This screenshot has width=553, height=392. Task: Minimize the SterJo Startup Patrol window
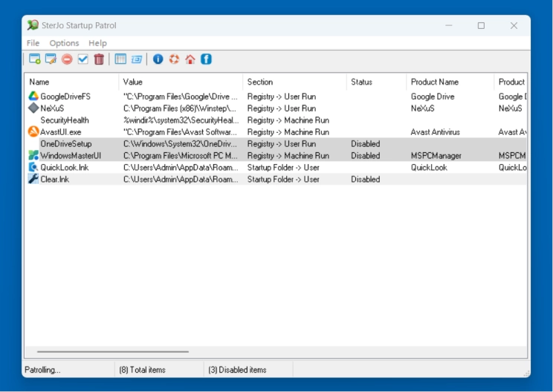click(x=449, y=25)
